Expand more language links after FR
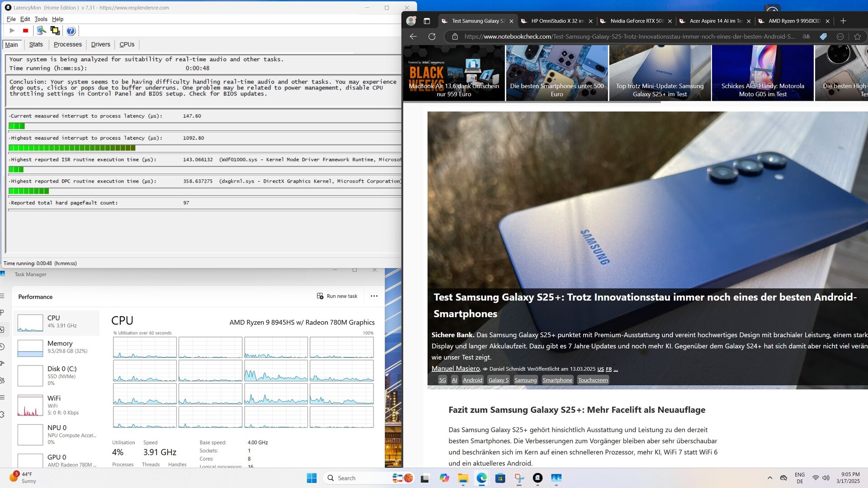This screenshot has width=868, height=488. click(616, 369)
